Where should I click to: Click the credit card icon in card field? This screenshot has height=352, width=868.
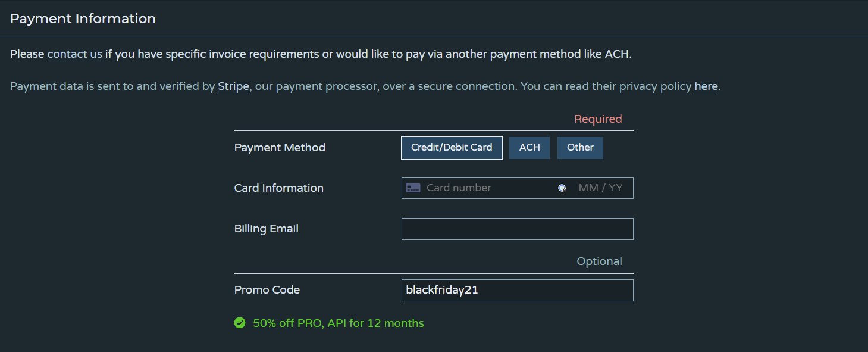click(x=413, y=188)
